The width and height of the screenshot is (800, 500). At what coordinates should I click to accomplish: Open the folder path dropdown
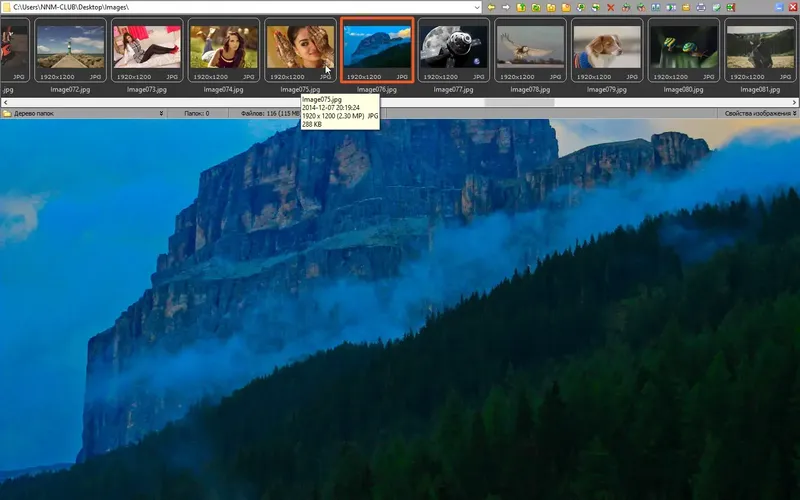477,8
